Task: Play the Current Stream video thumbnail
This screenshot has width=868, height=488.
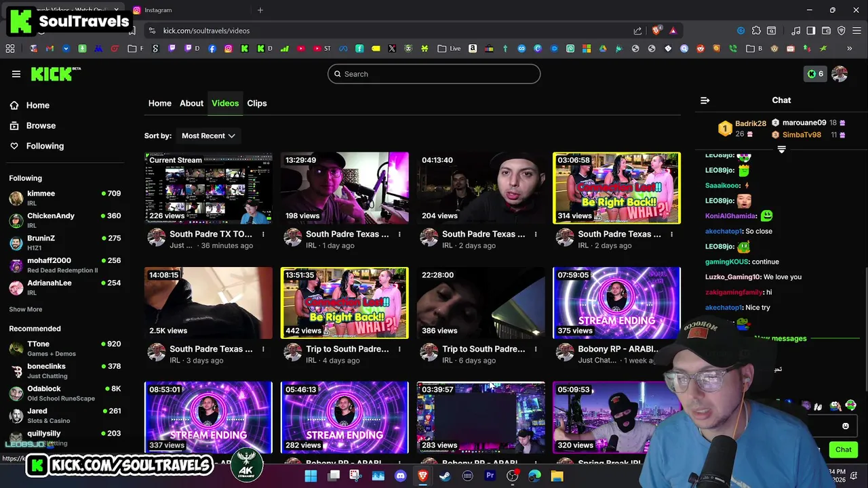Action: pyautogui.click(x=208, y=188)
